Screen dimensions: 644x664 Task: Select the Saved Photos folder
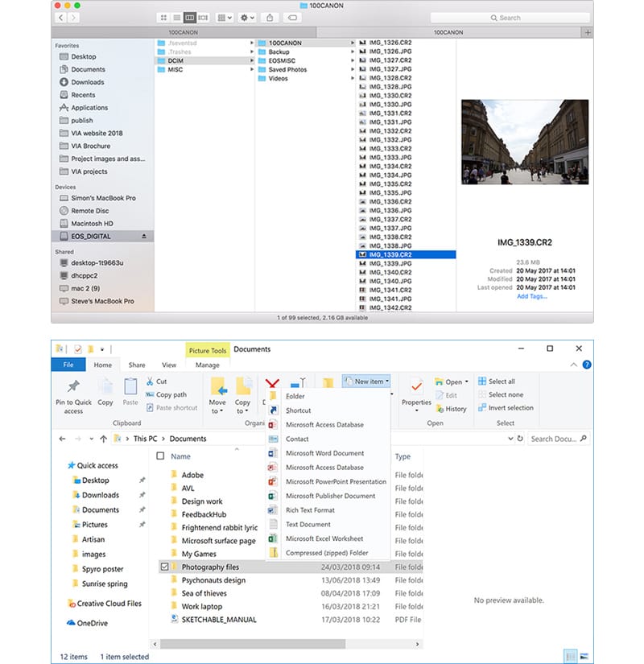click(287, 69)
